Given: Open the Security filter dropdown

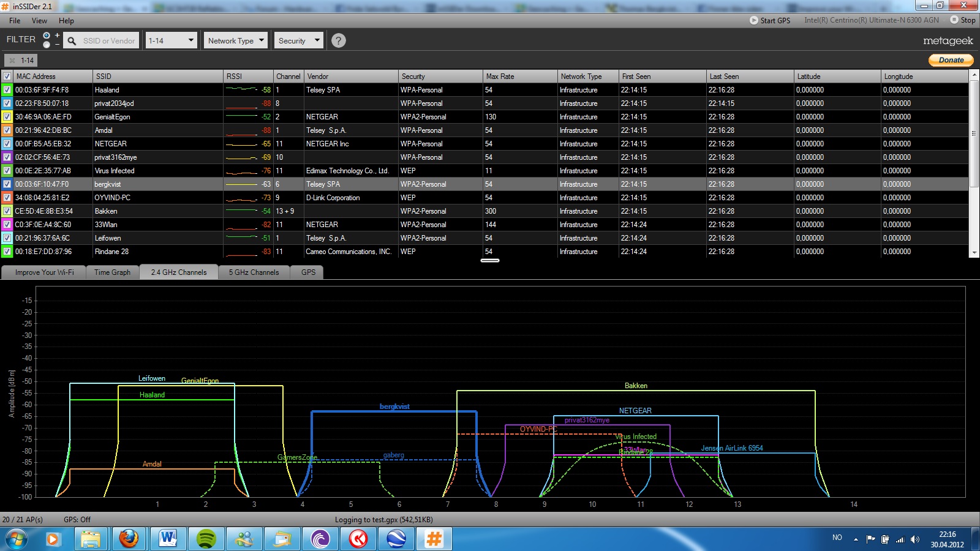Looking at the screenshot, I should [298, 40].
